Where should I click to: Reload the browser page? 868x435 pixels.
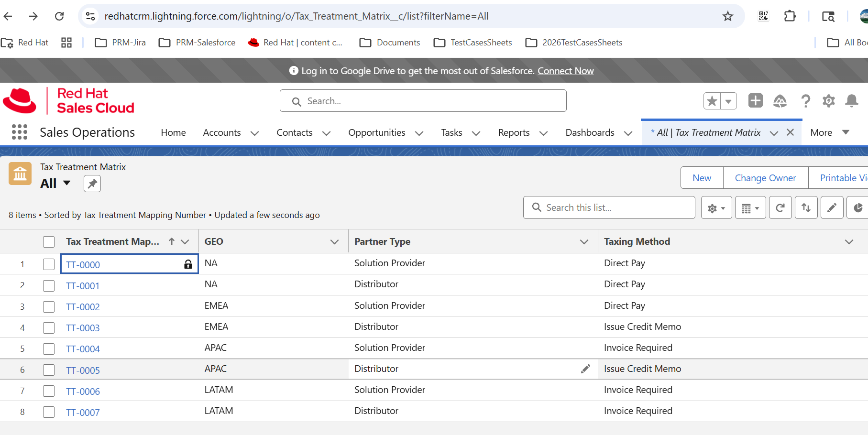(x=59, y=16)
